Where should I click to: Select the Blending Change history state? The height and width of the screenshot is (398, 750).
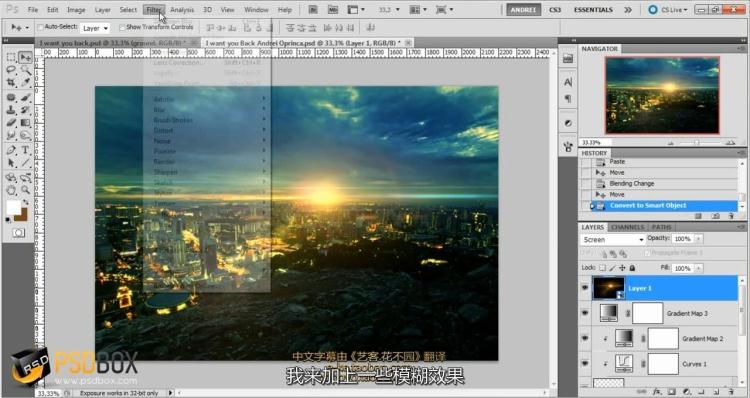point(631,184)
